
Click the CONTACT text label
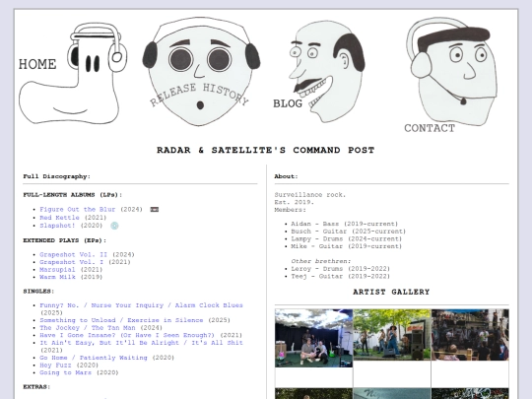430,128
